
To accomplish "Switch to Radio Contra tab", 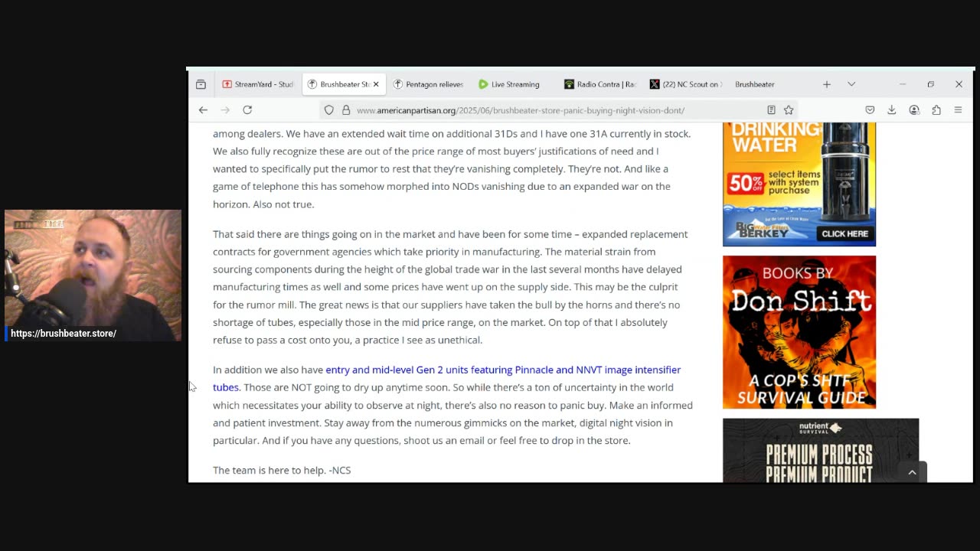I will tap(600, 84).
